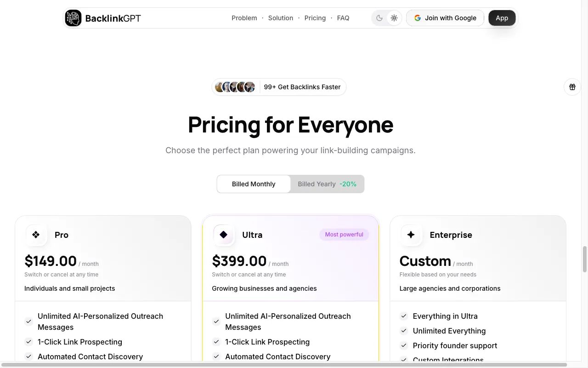Click the $399.00 Ultra price

point(239,261)
